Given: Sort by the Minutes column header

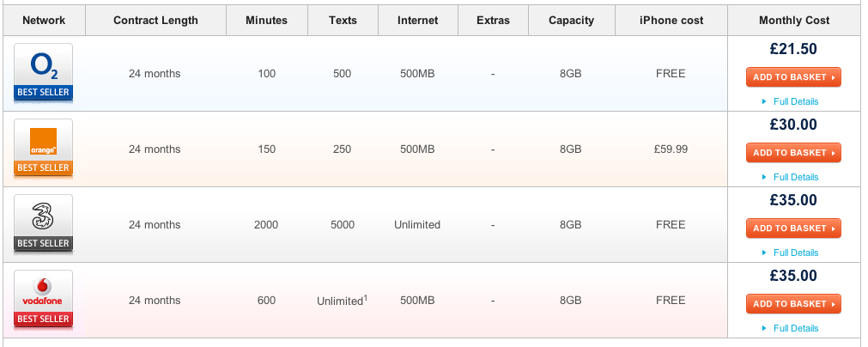Looking at the screenshot, I should (x=267, y=20).
